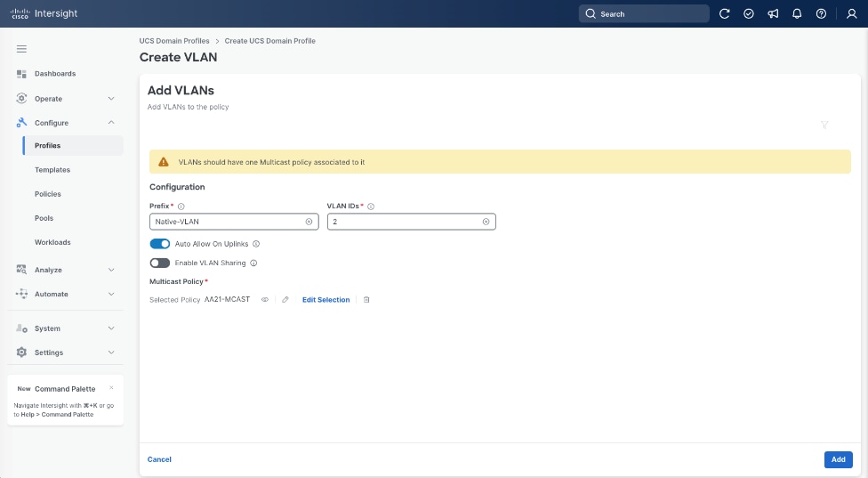Click the filter funnel icon
The height and width of the screenshot is (478, 868).
(824, 126)
